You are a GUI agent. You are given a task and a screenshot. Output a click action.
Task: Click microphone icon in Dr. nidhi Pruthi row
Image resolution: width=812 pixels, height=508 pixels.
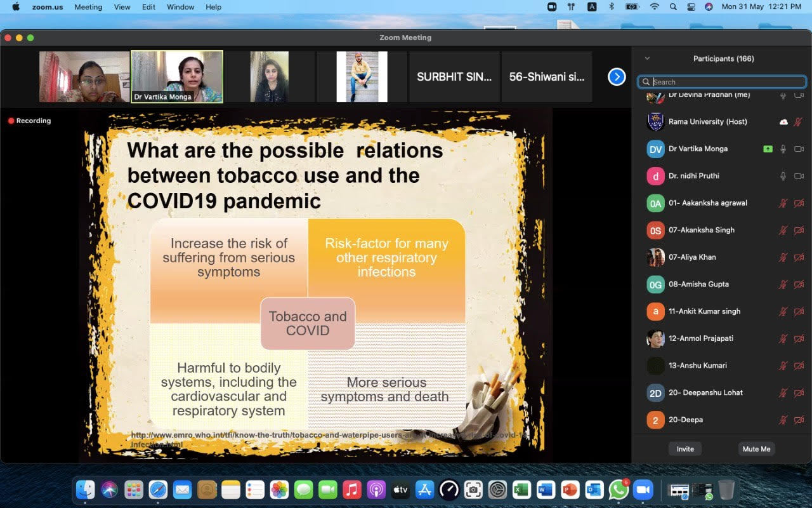pos(783,176)
